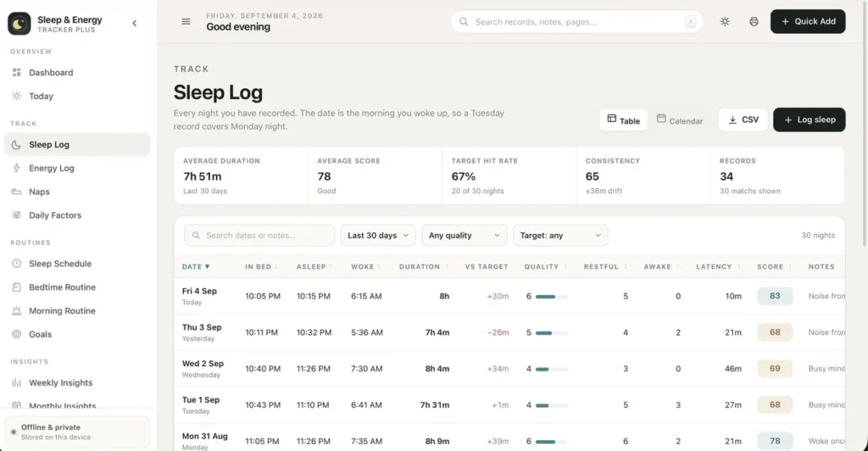Open the Goals page
The height and width of the screenshot is (451, 868).
77,334
